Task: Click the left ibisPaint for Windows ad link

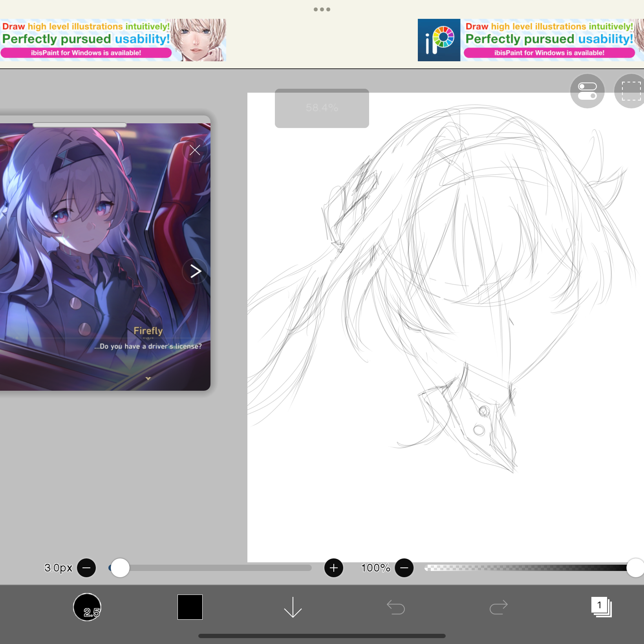Action: 86,53
